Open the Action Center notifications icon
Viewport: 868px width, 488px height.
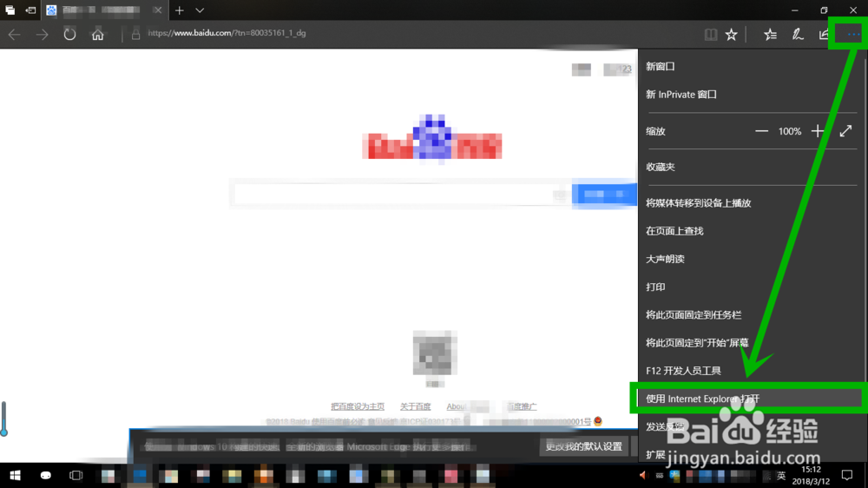(x=847, y=475)
